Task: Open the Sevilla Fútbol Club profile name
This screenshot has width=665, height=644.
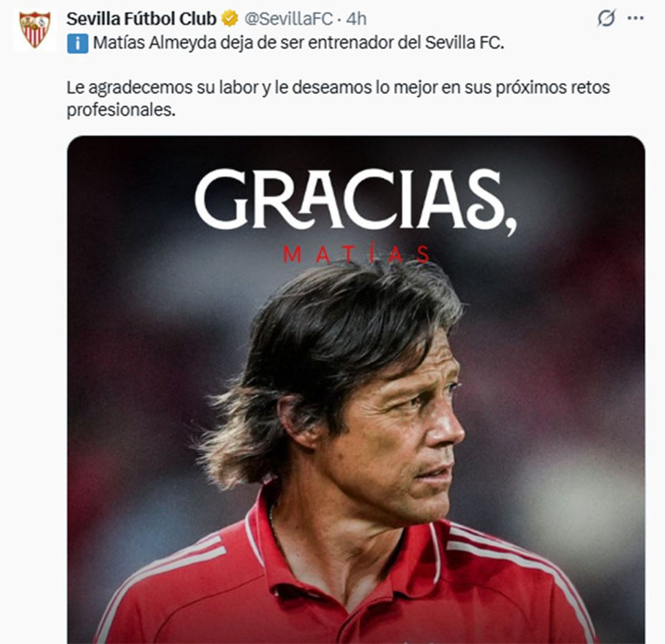Action: tap(141, 19)
